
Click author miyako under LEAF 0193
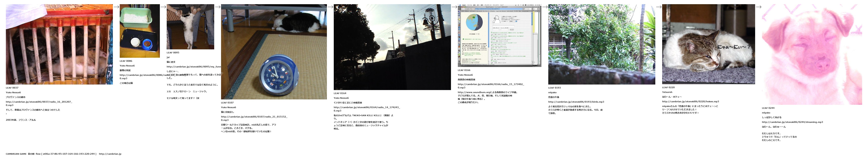552,93
